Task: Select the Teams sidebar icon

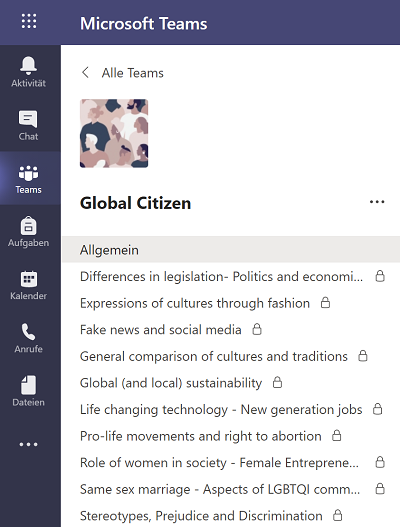Action: pyautogui.click(x=29, y=173)
